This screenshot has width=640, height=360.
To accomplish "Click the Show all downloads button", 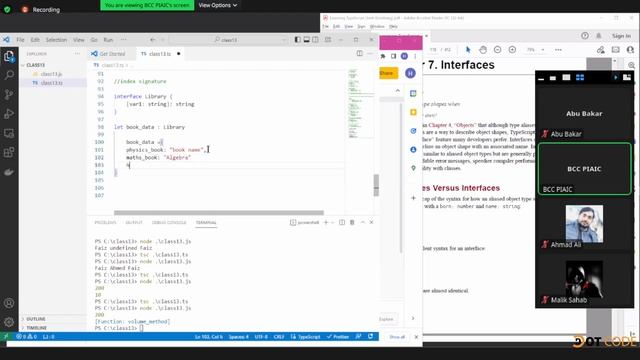I will (397, 337).
